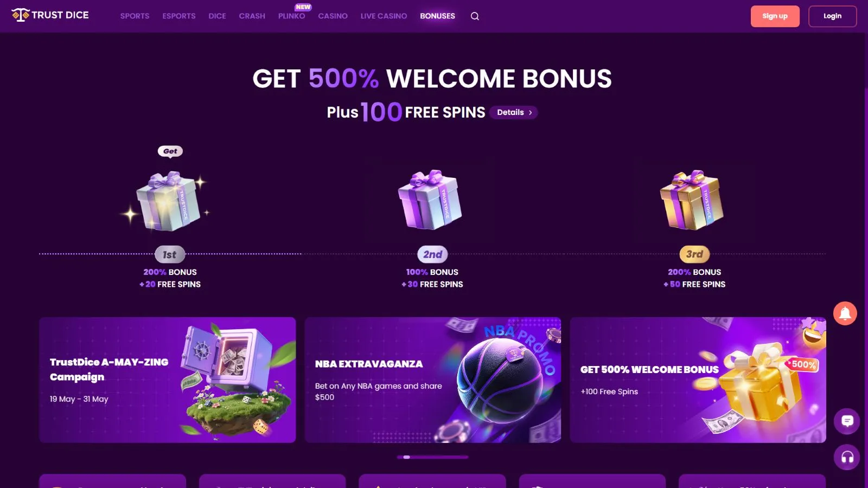Screen dimensions: 868x488
Task: Select the 3rd bonus step badge
Action: (x=694, y=254)
